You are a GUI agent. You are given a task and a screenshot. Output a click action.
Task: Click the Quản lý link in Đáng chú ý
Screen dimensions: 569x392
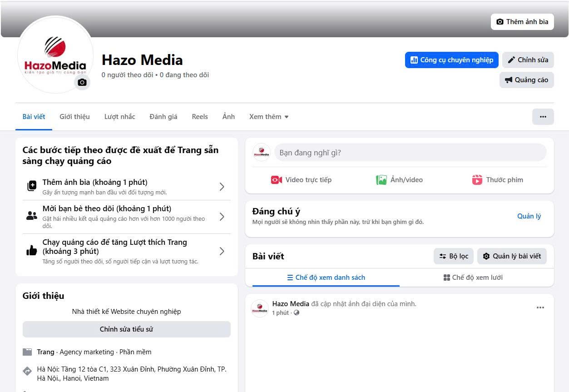[x=529, y=216]
